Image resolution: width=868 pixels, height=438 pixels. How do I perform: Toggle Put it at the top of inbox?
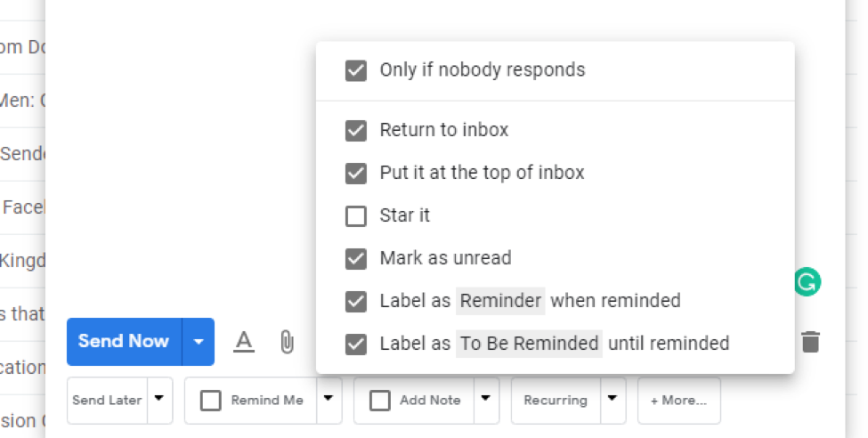[356, 173]
